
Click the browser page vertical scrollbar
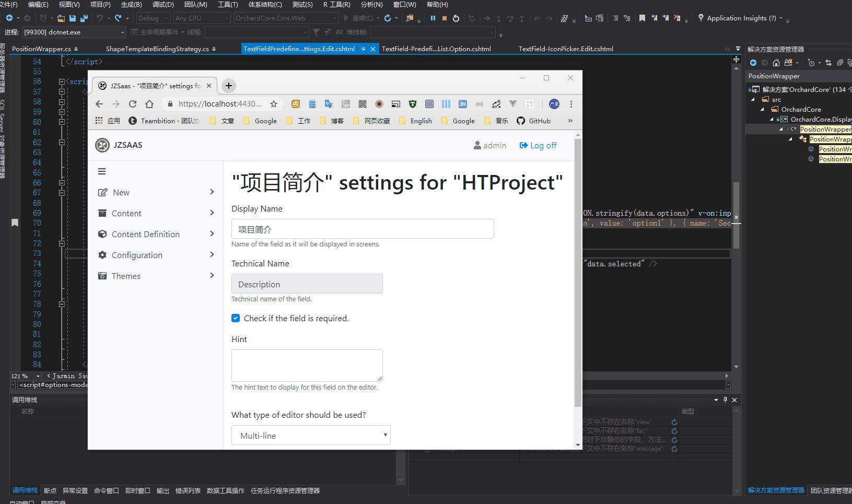(x=578, y=272)
